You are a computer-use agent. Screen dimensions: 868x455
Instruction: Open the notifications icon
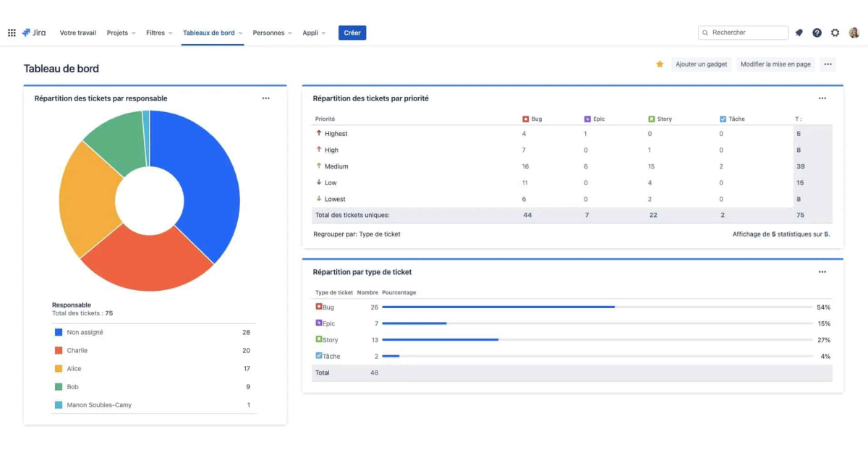pyautogui.click(x=799, y=33)
